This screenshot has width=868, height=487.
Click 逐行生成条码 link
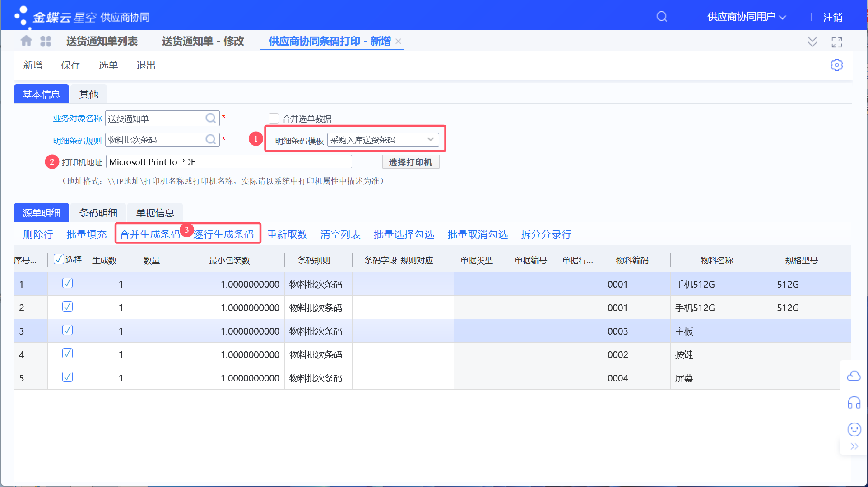pos(224,234)
